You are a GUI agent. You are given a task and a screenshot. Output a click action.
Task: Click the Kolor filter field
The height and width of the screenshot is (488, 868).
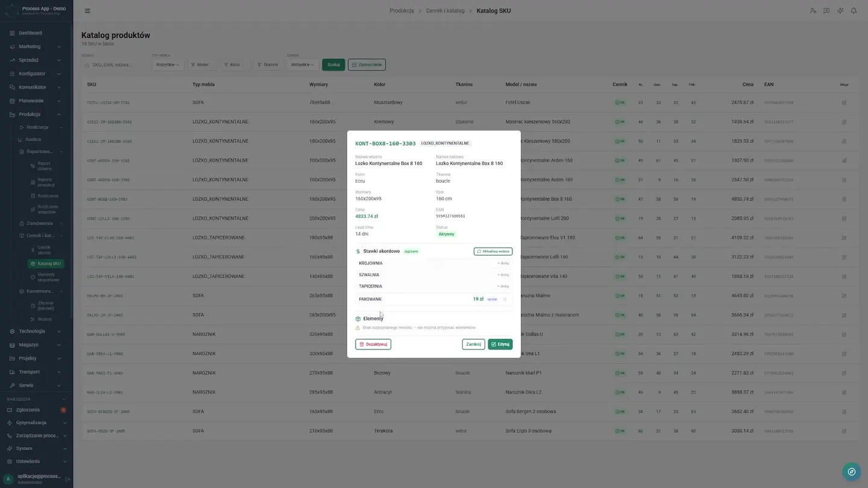click(235, 64)
